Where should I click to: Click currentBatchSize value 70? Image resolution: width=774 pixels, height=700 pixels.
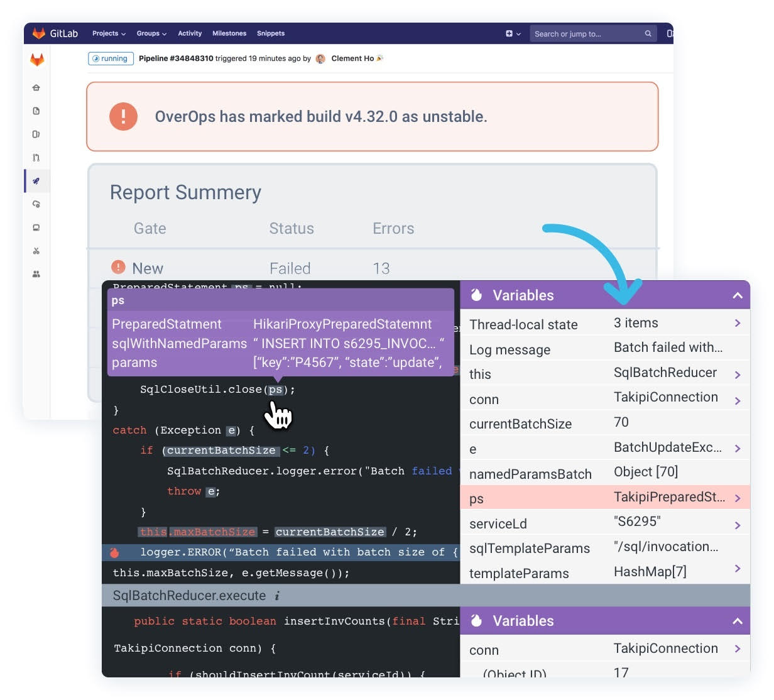[621, 422]
